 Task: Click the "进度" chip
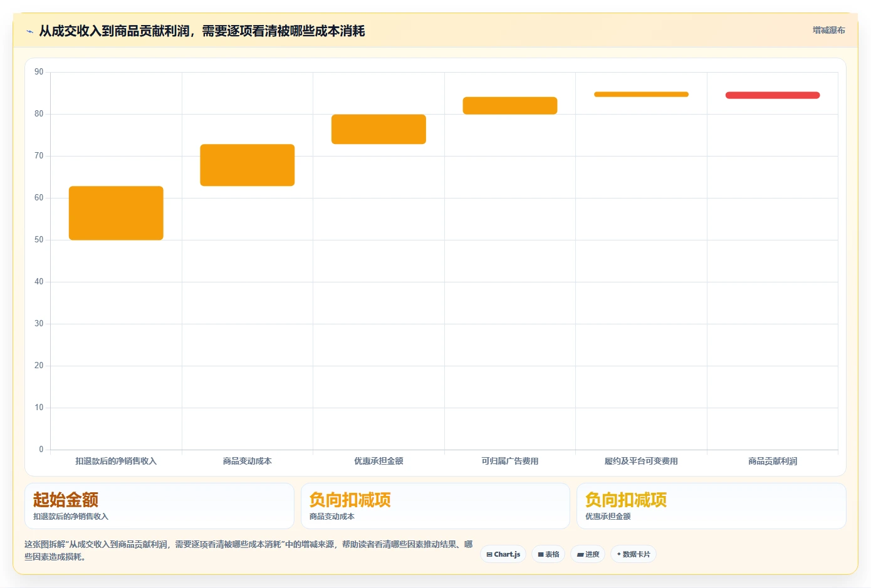click(588, 554)
